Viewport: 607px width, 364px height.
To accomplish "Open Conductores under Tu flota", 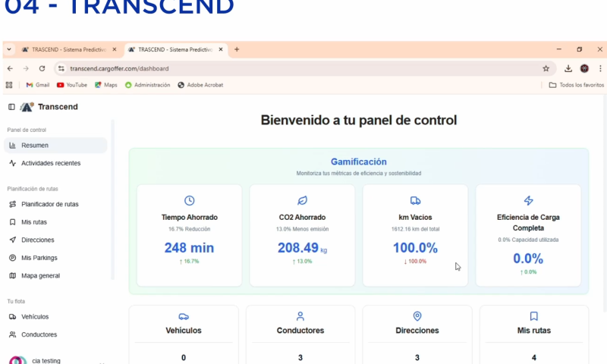I will point(38,334).
